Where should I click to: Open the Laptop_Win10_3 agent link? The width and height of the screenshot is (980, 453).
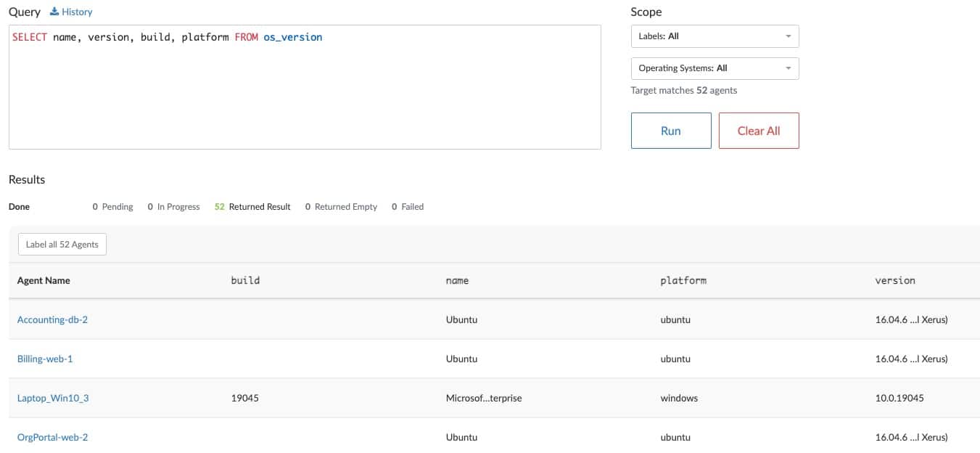pyautogui.click(x=53, y=398)
